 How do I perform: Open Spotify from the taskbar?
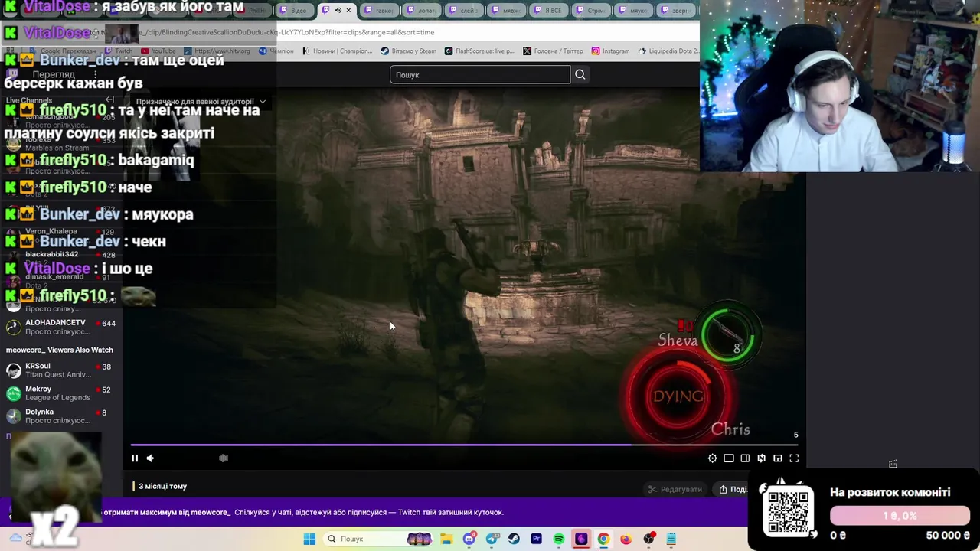pyautogui.click(x=558, y=539)
